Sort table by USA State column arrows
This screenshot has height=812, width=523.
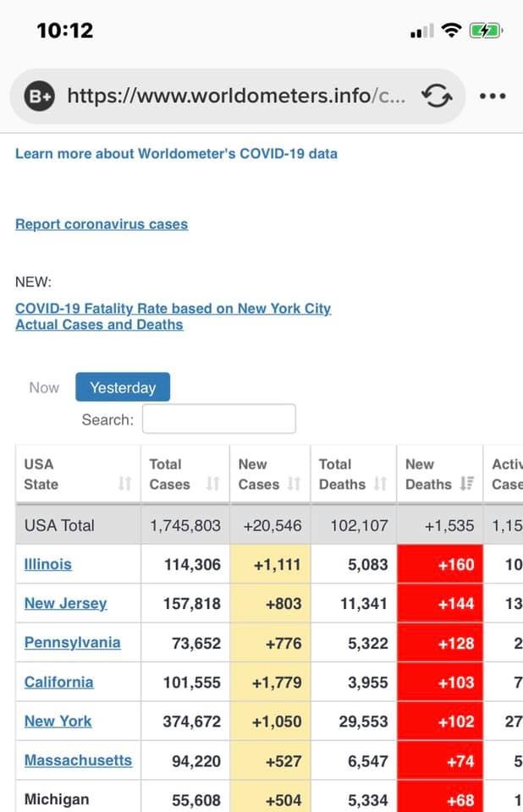point(125,484)
